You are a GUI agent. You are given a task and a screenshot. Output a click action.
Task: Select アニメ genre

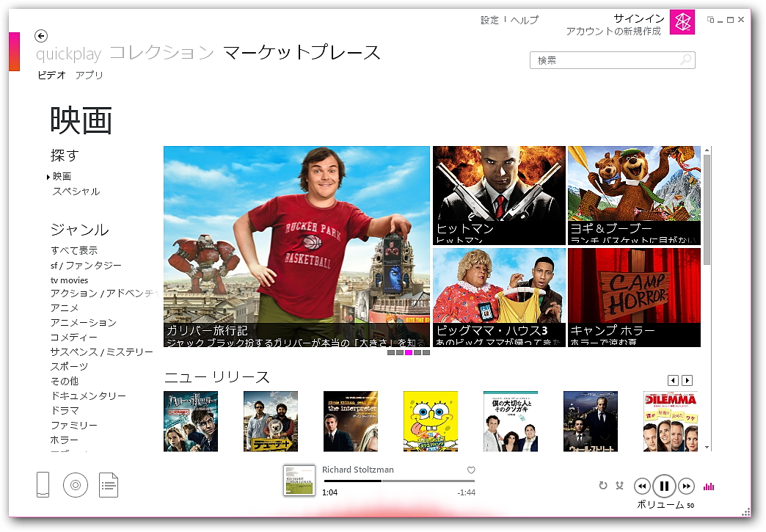coord(65,307)
